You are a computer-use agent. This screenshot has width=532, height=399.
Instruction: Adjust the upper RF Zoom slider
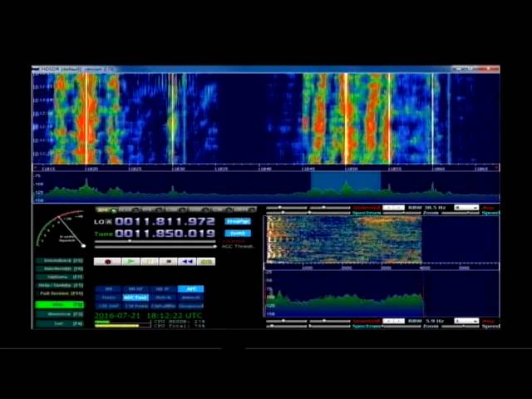pyautogui.click(x=402, y=213)
